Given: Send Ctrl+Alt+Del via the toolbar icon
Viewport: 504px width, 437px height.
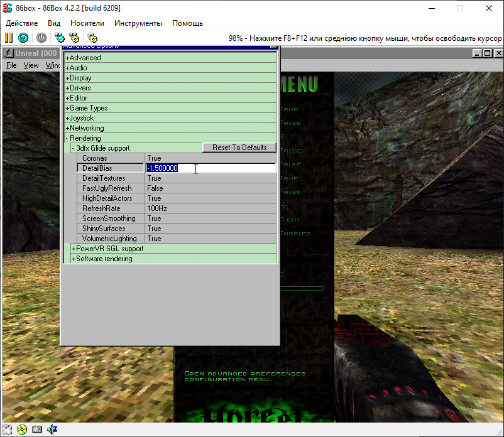Looking at the screenshot, I should (59, 38).
